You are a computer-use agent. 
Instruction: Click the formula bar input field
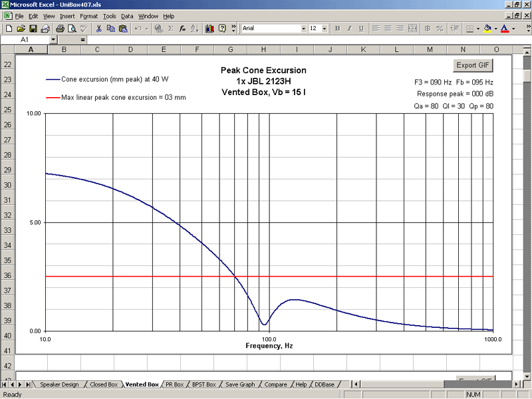309,40
